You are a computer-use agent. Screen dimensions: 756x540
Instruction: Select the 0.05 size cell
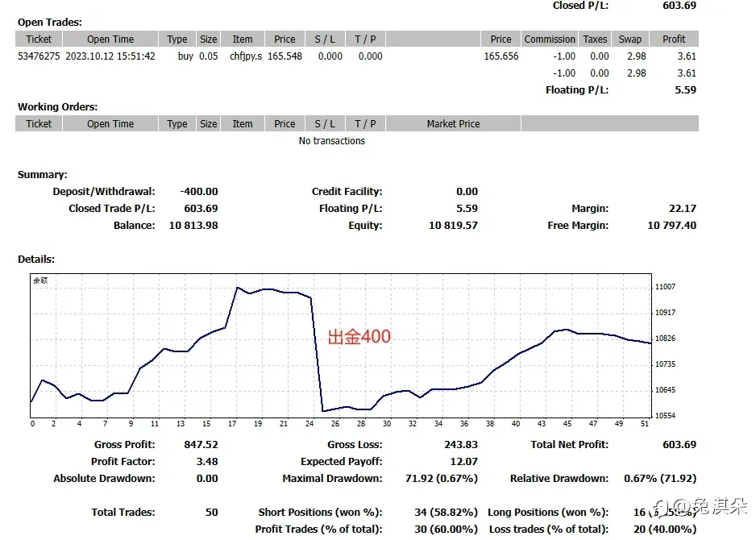[x=209, y=56]
